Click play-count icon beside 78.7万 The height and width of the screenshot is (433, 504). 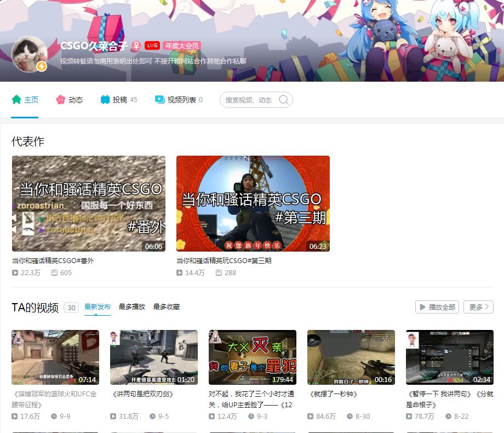409,416
